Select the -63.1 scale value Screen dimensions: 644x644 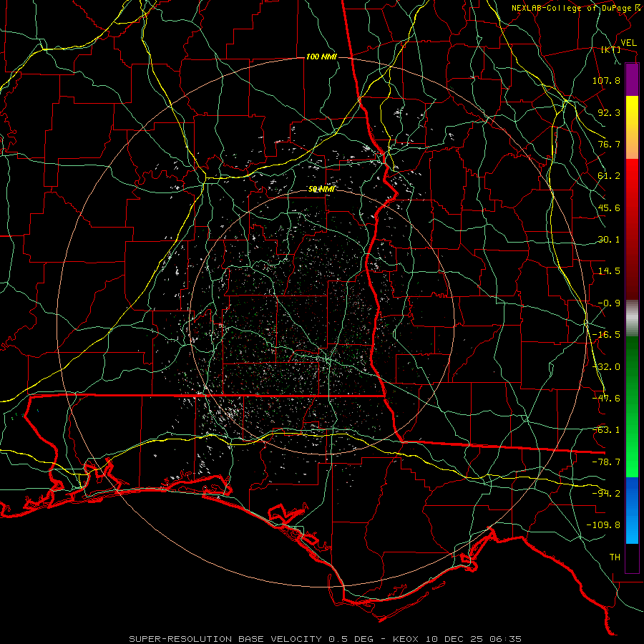(606, 430)
